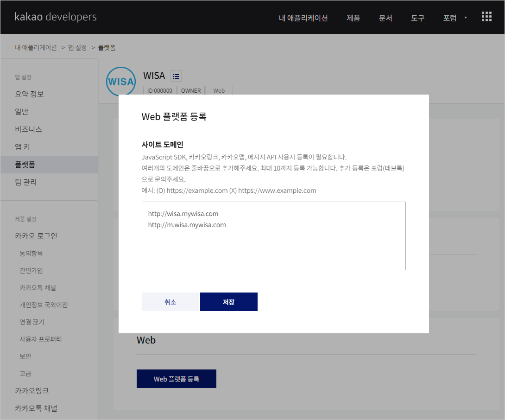Click 앱 설정 breadcrumb link
Image resolution: width=505 pixels, height=420 pixels.
77,48
